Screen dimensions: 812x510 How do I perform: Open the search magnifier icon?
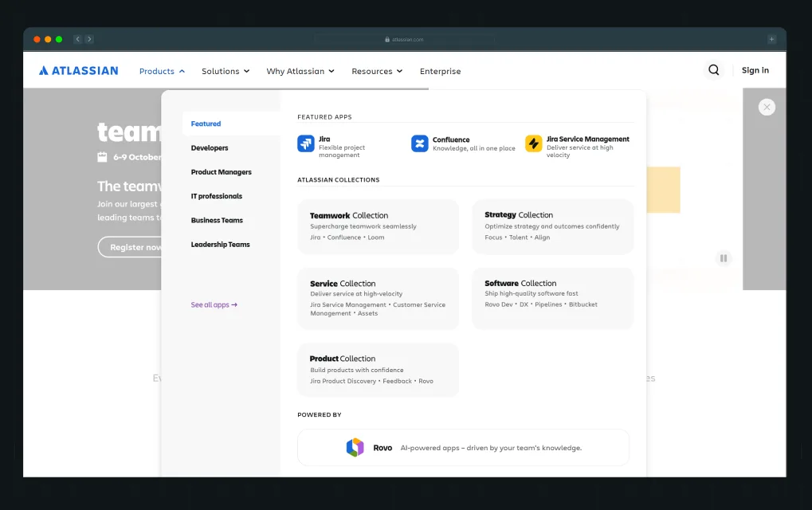point(714,70)
